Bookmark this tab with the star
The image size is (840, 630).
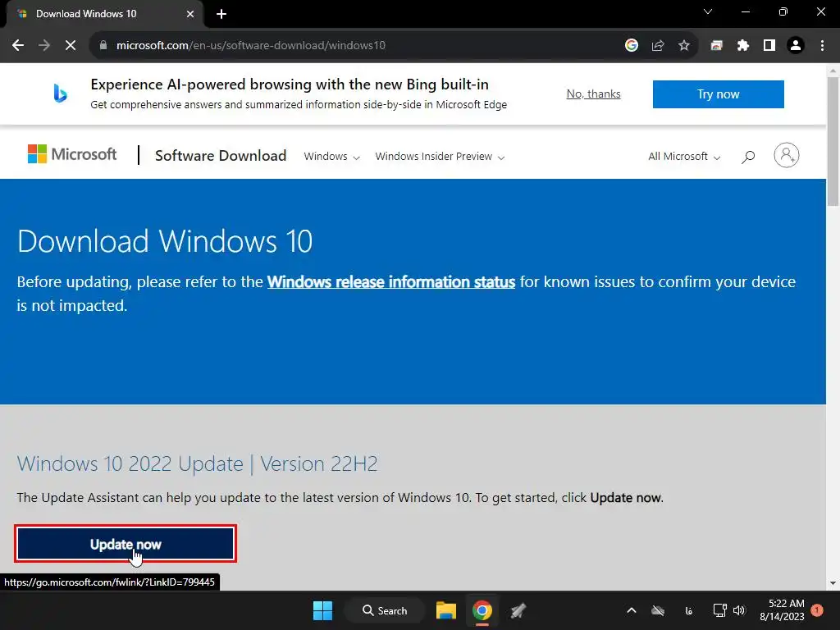click(684, 46)
